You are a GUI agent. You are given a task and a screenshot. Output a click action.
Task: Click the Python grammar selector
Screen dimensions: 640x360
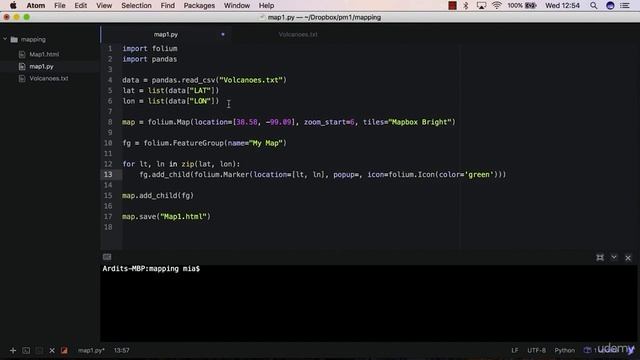pos(564,350)
